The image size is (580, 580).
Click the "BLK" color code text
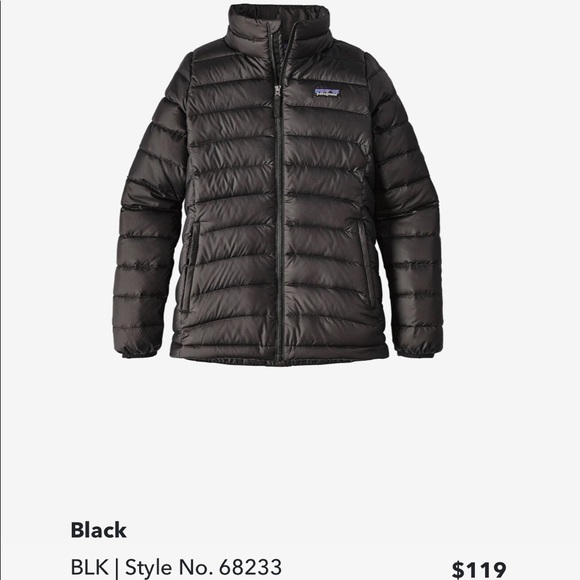[x=90, y=567]
